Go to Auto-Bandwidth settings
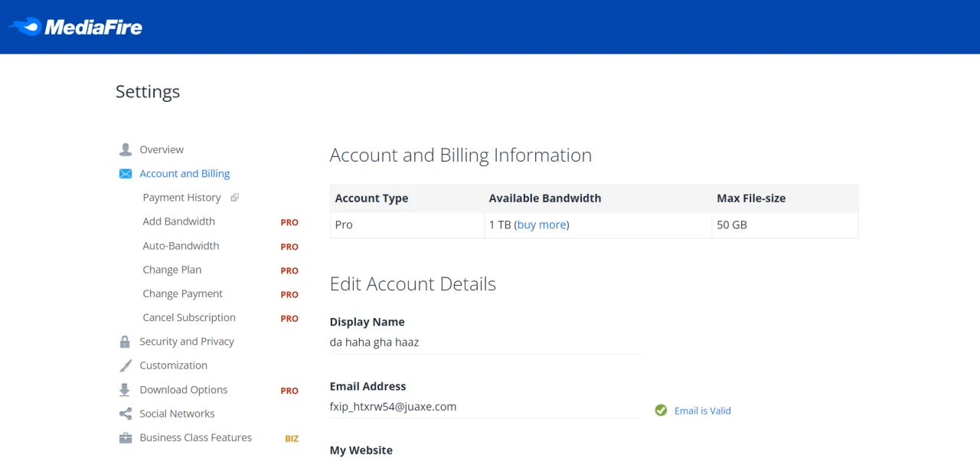 181,246
